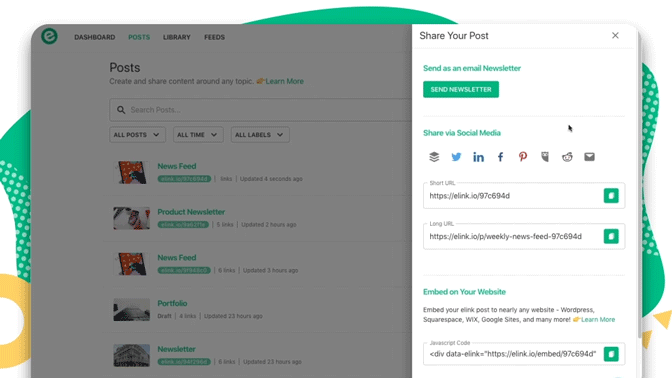The image size is (672, 378).
Task: Copy the Long URL
Action: pos(611,236)
